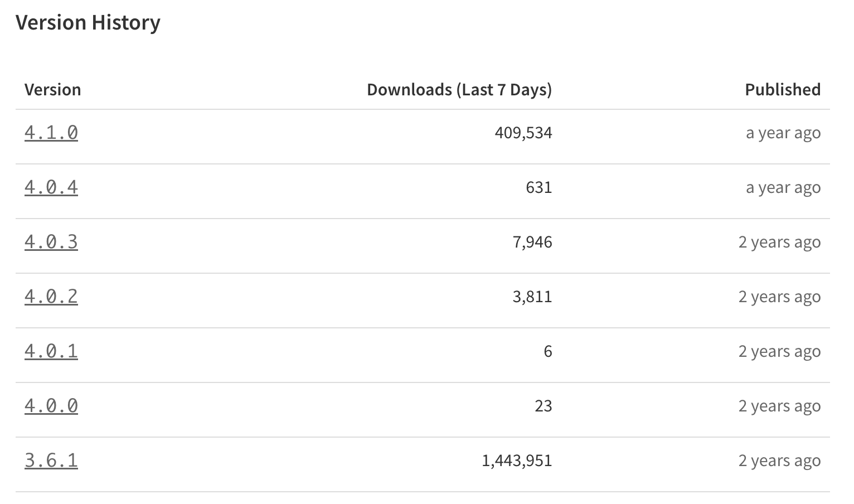The image size is (854, 504).
Task: Go to version 4.0.2
Action: (x=51, y=297)
